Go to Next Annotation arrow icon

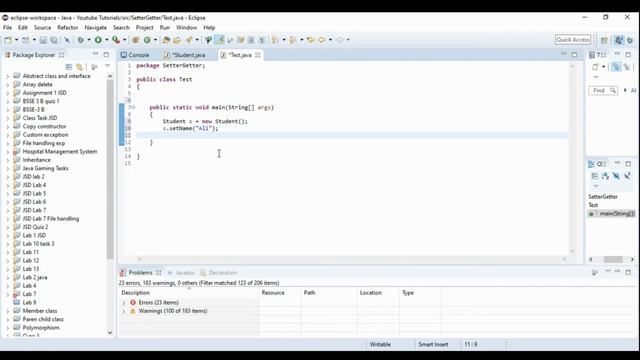[x=274, y=40]
